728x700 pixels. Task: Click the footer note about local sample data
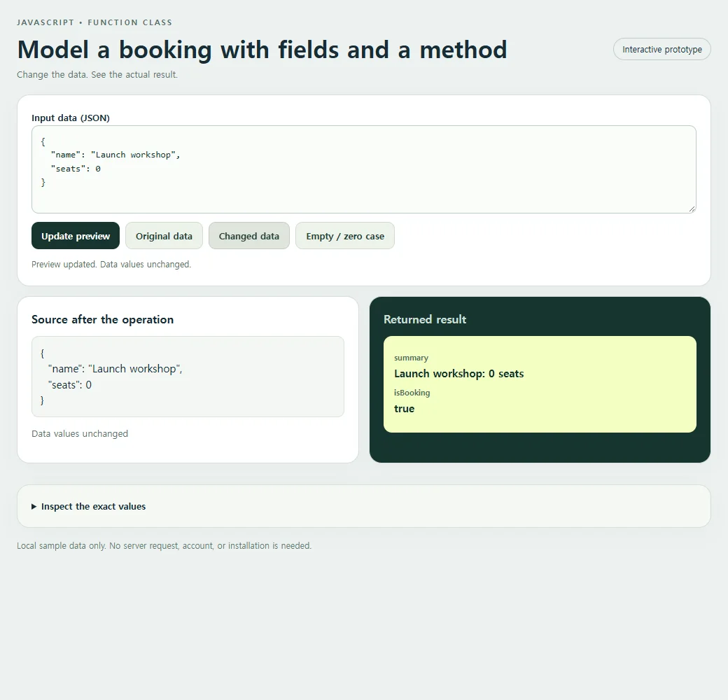click(164, 545)
